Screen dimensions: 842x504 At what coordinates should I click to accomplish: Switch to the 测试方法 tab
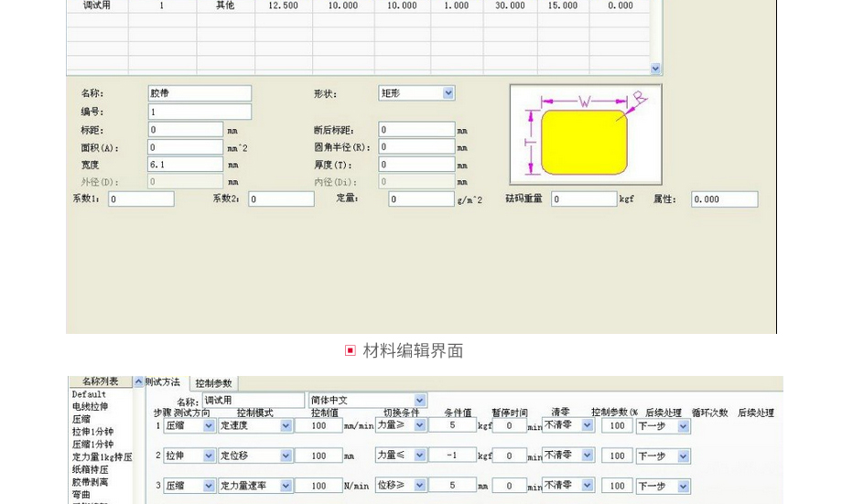(163, 382)
